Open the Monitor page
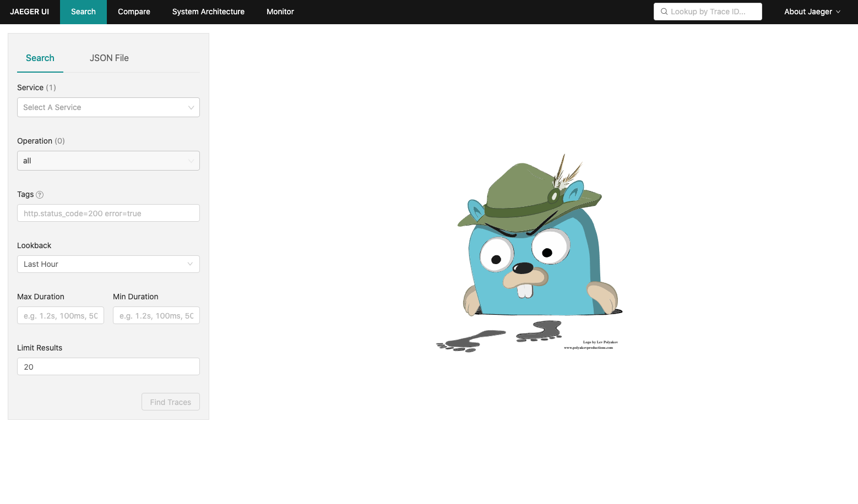858x504 pixels. pos(280,12)
